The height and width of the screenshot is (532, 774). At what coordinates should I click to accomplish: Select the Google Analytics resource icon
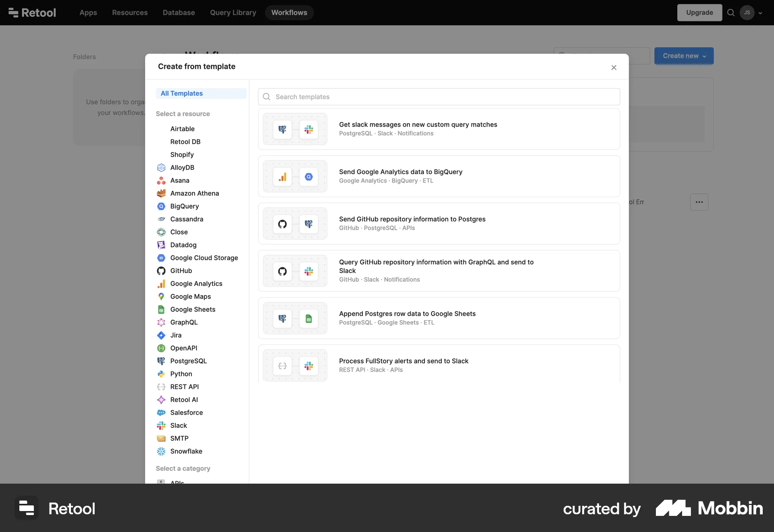161,284
